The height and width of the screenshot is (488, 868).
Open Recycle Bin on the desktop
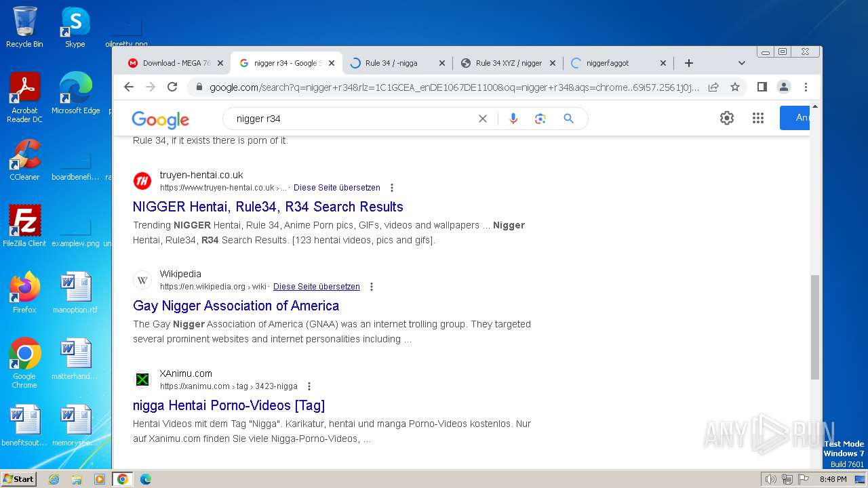point(24,27)
